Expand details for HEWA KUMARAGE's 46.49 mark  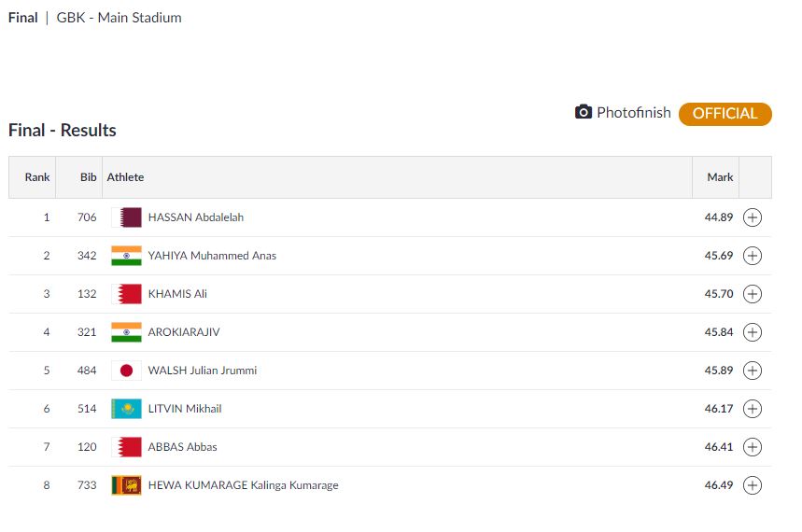753,485
